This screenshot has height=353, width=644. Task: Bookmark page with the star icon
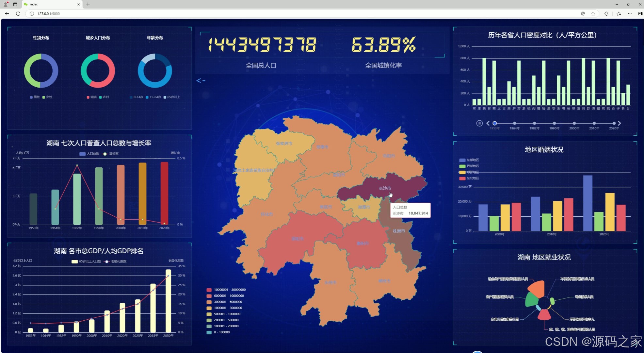coord(593,14)
